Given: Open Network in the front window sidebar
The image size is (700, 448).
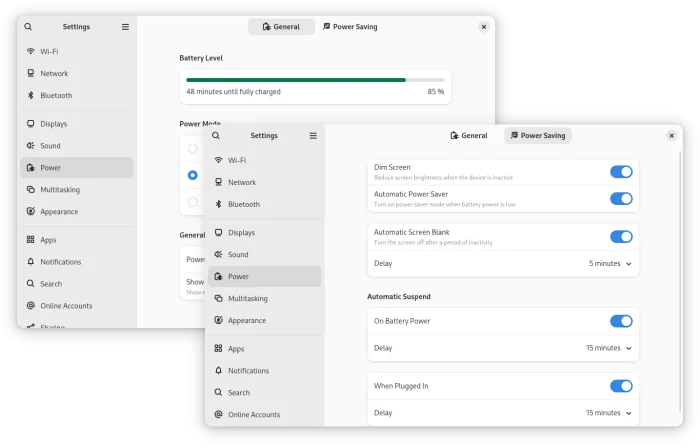Looking at the screenshot, I should [265, 182].
